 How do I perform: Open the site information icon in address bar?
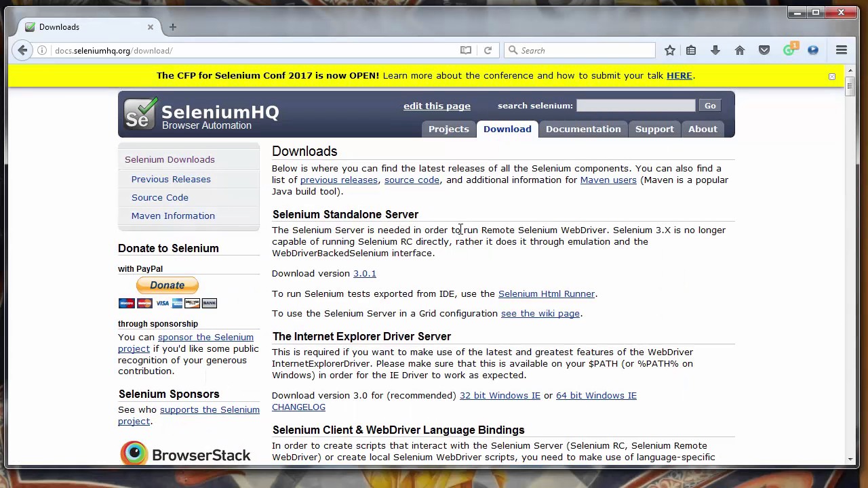[x=42, y=50]
